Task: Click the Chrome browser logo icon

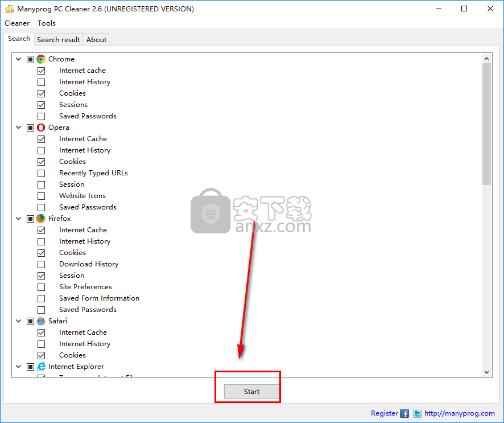Action: point(41,59)
